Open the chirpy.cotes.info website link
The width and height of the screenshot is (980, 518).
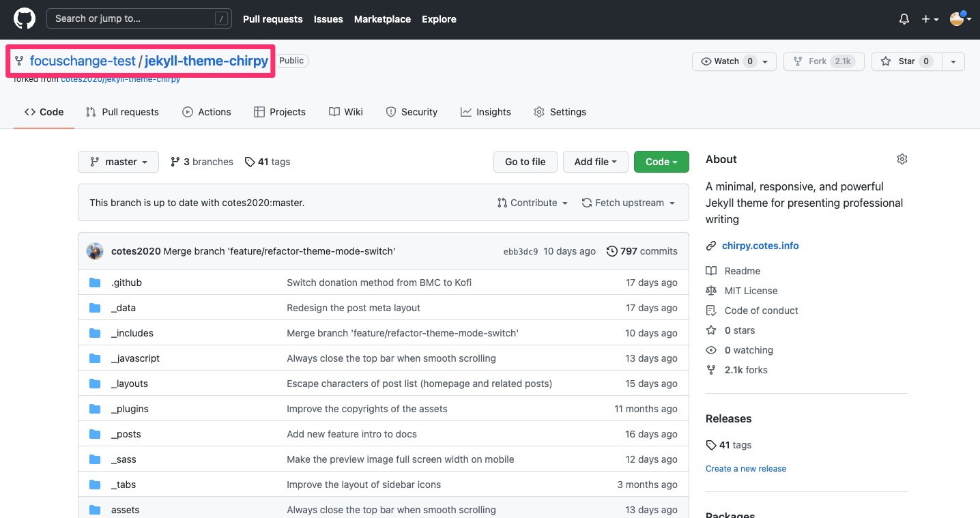tap(760, 246)
